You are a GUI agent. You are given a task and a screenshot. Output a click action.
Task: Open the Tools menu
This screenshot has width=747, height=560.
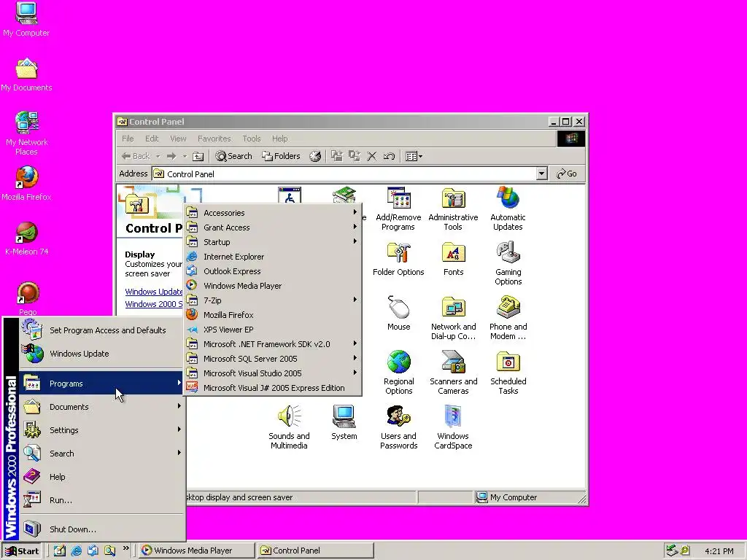pyautogui.click(x=252, y=139)
